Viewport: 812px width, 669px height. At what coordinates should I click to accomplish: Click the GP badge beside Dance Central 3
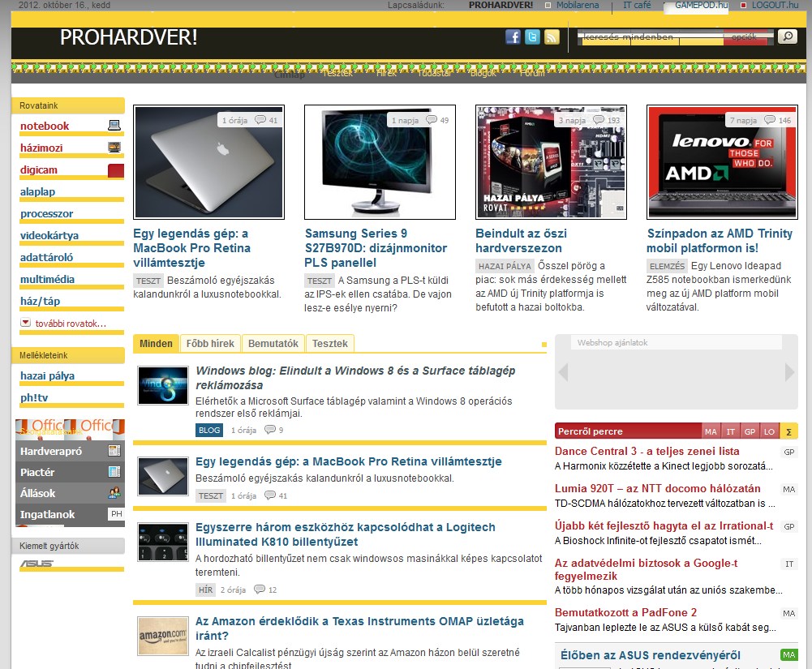click(x=788, y=452)
